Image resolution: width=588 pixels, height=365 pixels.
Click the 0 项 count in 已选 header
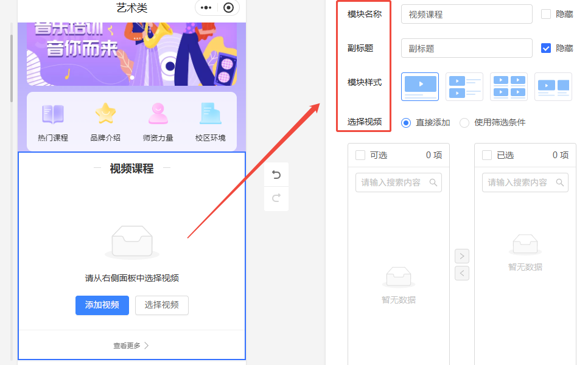(561, 155)
